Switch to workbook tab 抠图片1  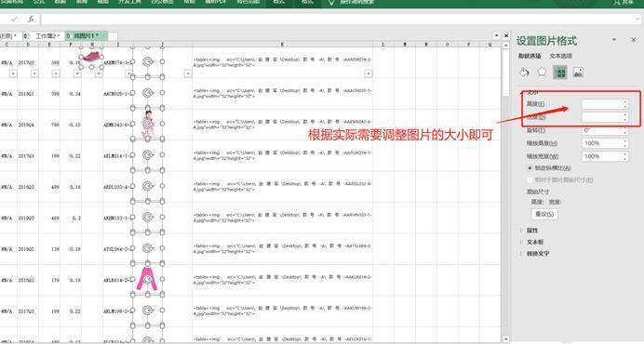pyautogui.click(x=87, y=36)
